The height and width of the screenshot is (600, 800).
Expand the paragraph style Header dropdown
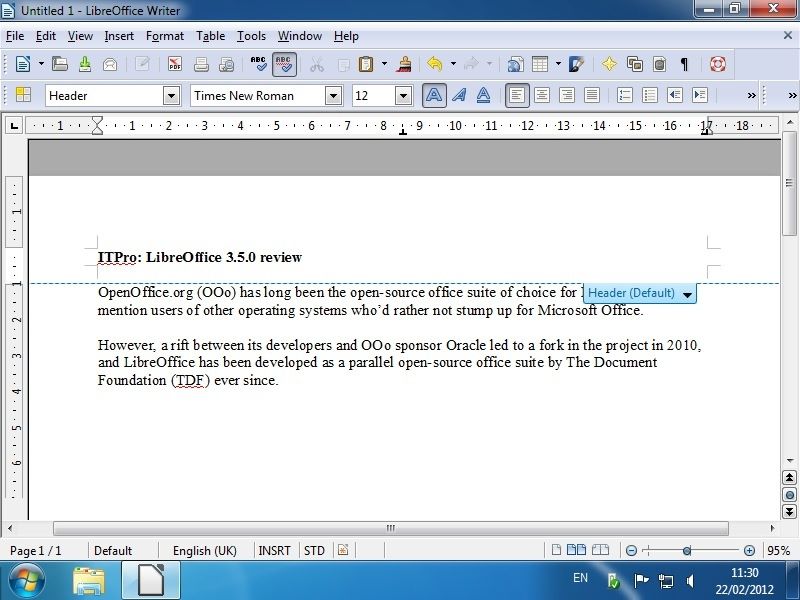coord(171,96)
